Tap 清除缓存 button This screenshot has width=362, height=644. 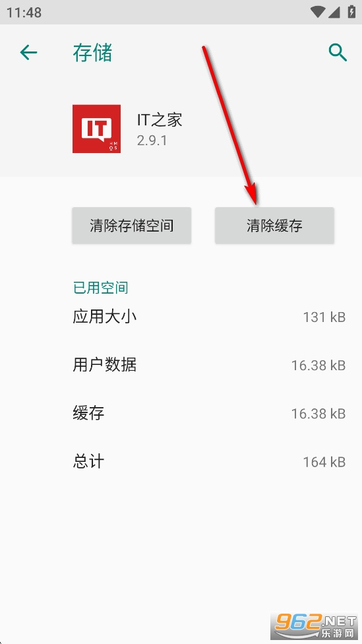coord(274,226)
